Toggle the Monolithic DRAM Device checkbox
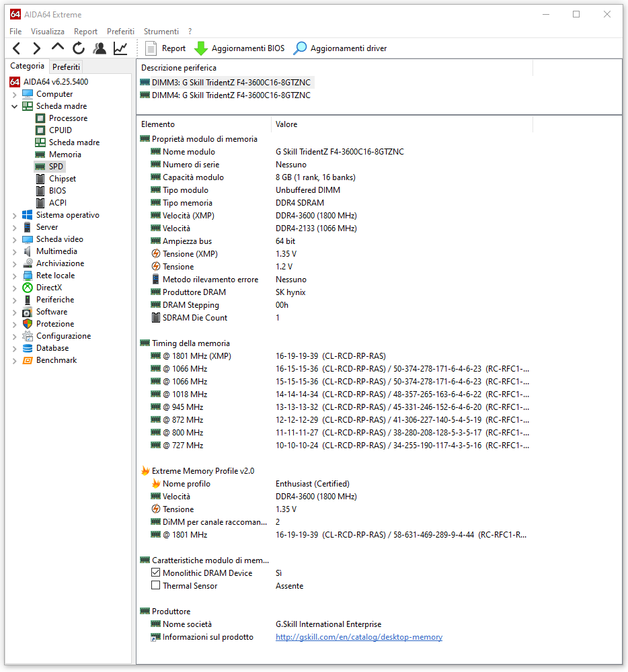The height and width of the screenshot is (672, 628). click(x=155, y=573)
